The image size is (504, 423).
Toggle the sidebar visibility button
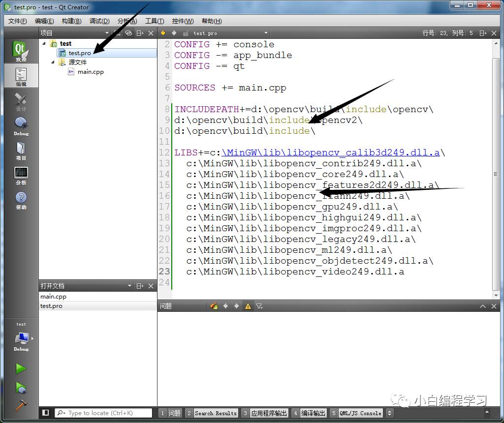(45, 413)
